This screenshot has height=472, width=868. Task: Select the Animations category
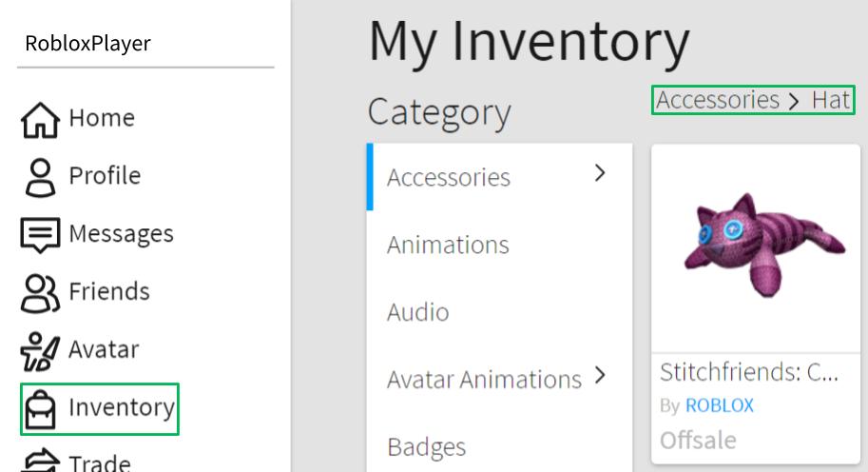coord(448,246)
